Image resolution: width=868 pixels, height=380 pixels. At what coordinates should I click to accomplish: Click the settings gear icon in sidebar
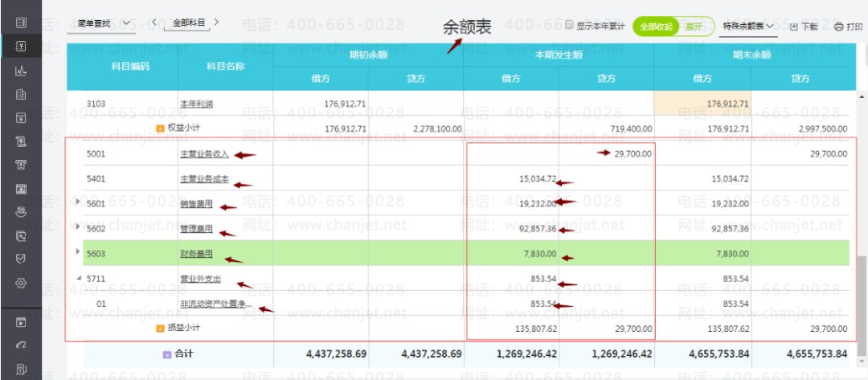pos(21,283)
